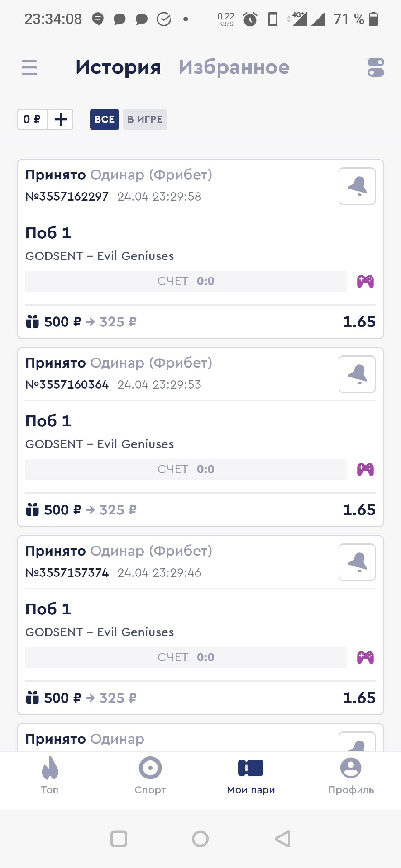The width and height of the screenshot is (401, 868).
Task: Tap esports gamepad icon on first bet
Action: tap(365, 282)
